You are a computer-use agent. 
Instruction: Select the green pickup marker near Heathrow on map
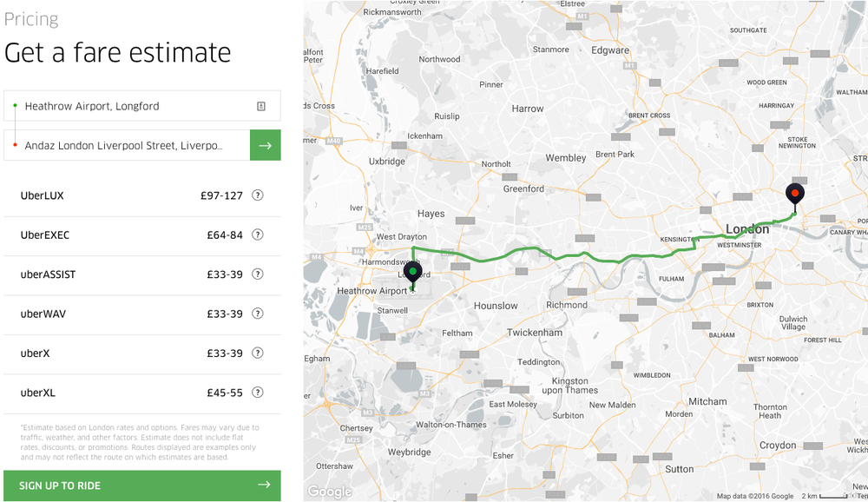pyautogui.click(x=412, y=270)
